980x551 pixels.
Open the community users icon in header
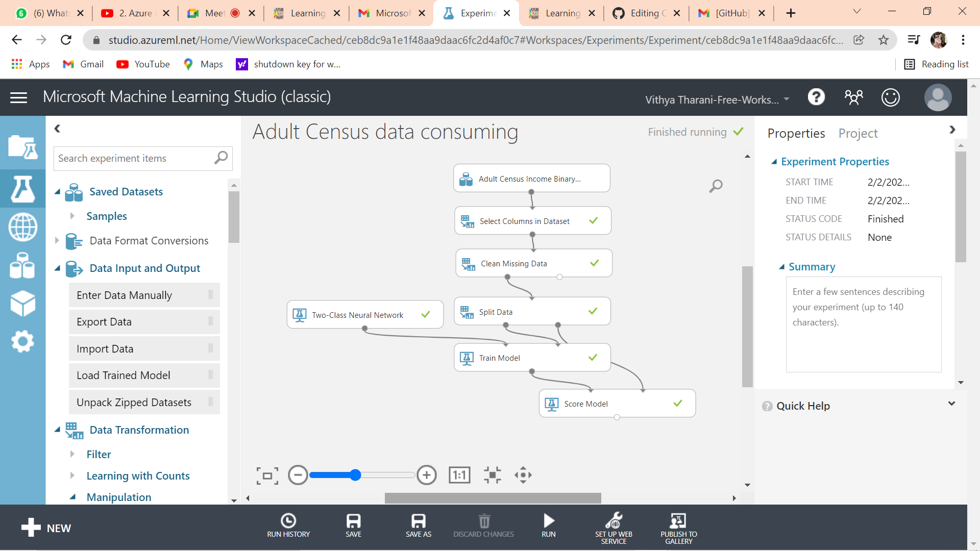click(x=853, y=97)
